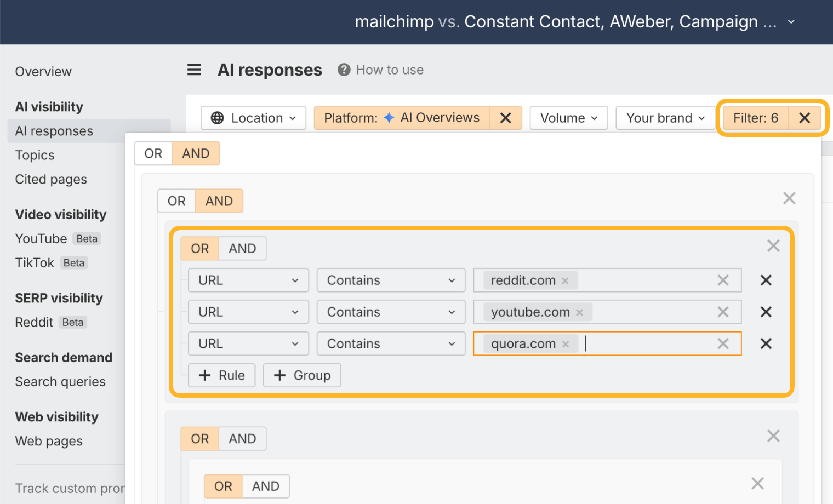Add a new rule with + Rule
This screenshot has height=504, width=833.
pyautogui.click(x=221, y=375)
